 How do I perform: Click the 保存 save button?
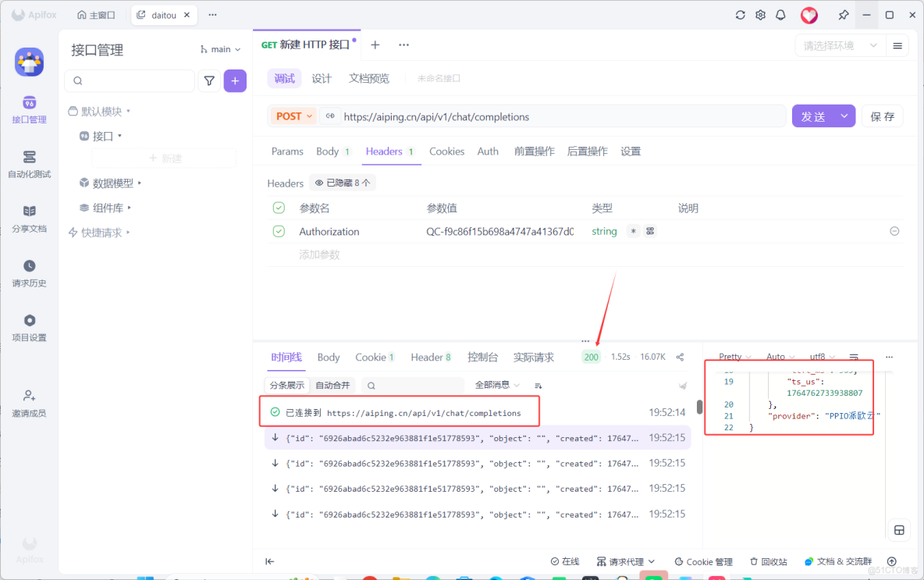click(x=882, y=115)
